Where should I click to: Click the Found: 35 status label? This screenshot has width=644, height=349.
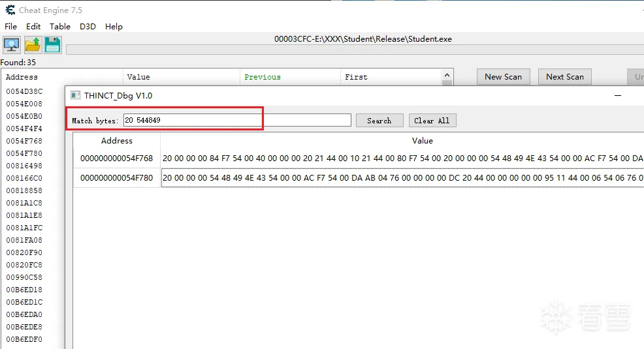pyautogui.click(x=18, y=63)
